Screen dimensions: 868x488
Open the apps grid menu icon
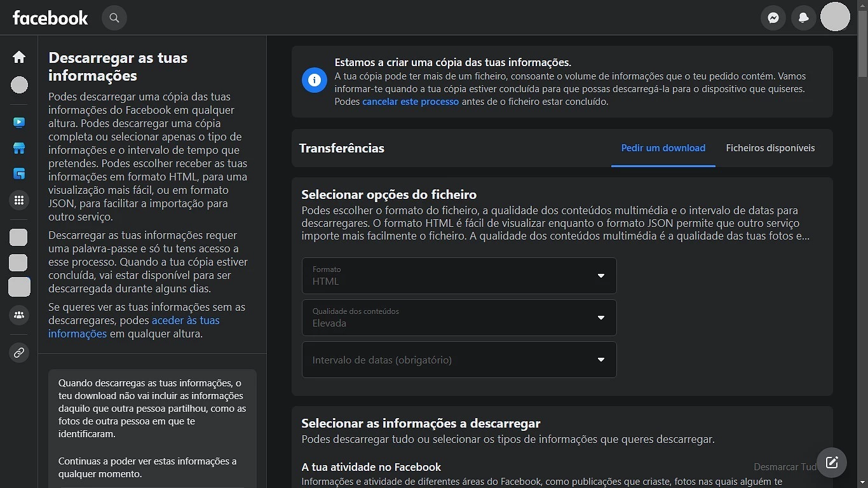pyautogui.click(x=19, y=200)
